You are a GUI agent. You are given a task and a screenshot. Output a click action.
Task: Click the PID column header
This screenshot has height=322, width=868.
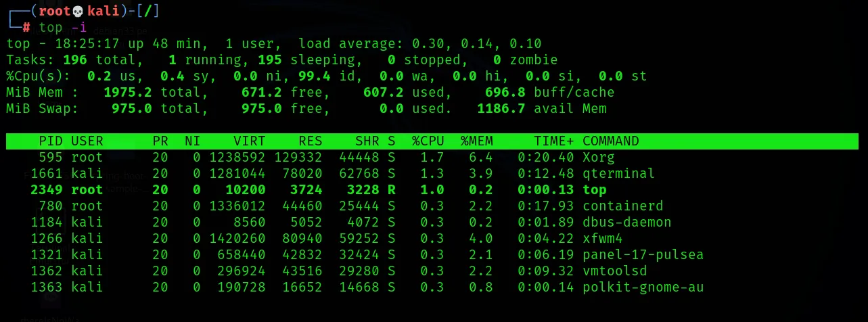click(51, 141)
